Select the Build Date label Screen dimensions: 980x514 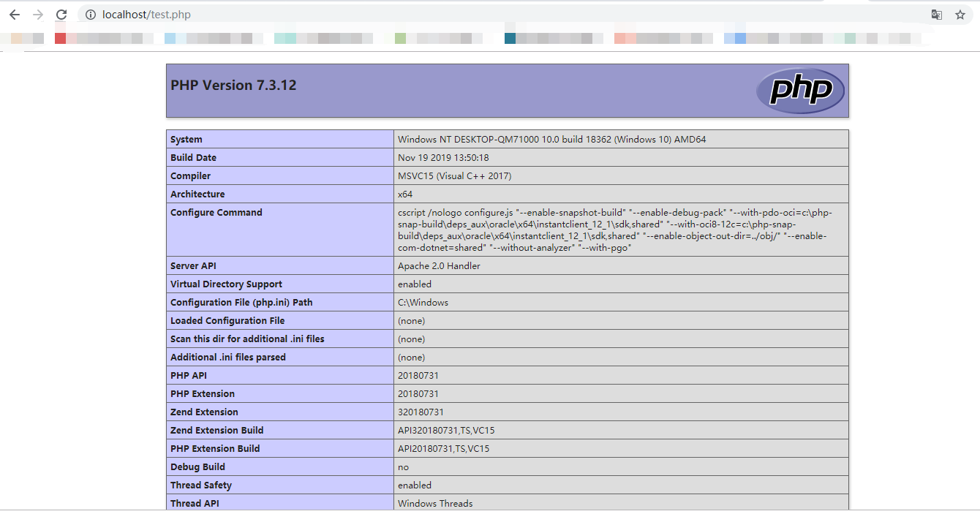193,158
